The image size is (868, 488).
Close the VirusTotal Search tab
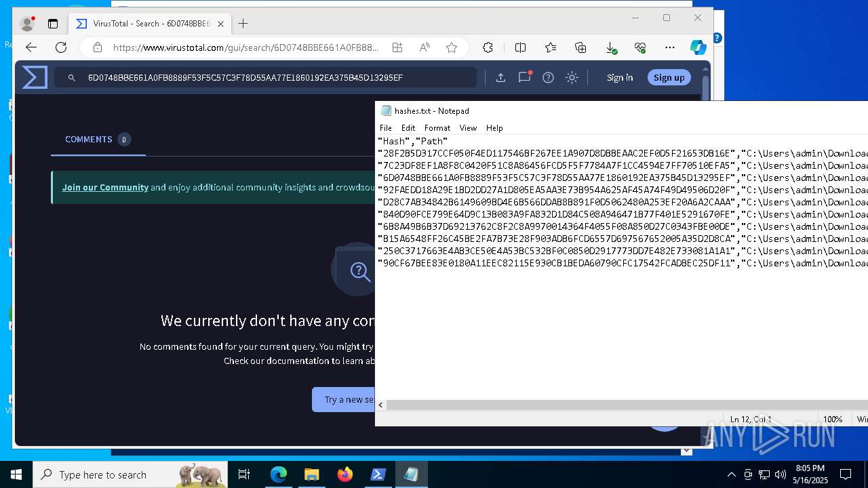click(220, 24)
